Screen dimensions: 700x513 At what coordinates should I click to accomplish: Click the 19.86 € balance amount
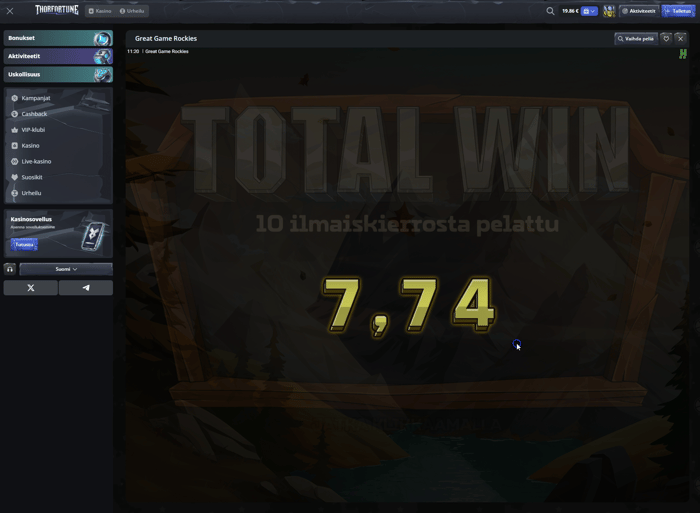coord(570,11)
